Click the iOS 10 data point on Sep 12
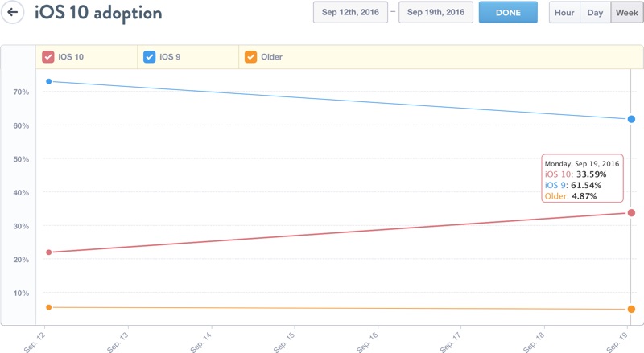Image resolution: width=644 pixels, height=353 pixels. (x=49, y=252)
